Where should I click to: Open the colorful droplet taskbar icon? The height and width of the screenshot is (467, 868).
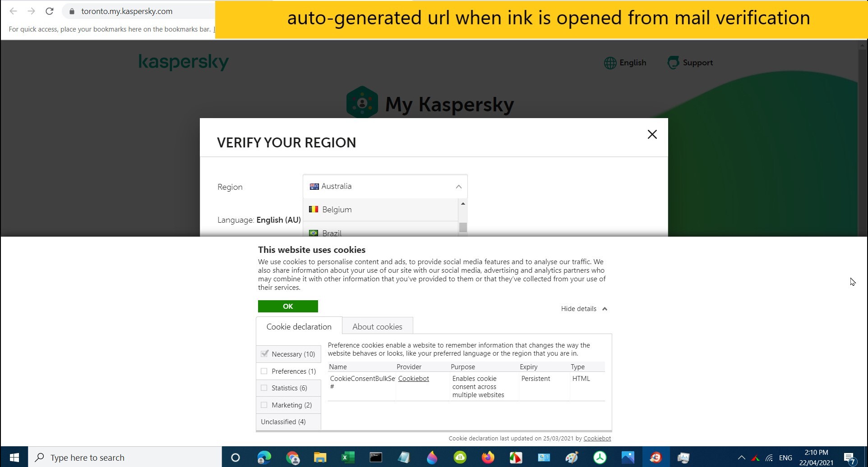tap(432, 458)
